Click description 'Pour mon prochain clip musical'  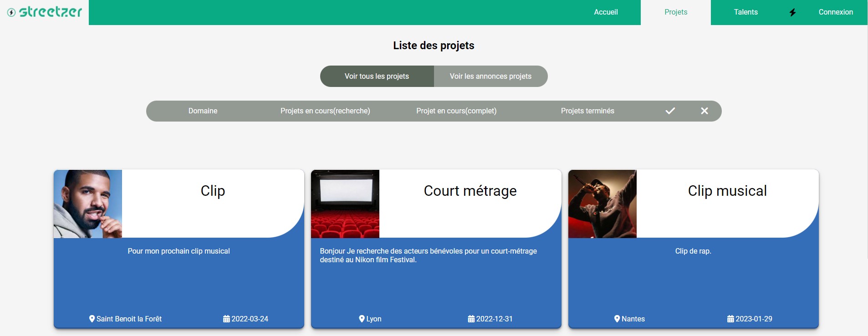[x=179, y=251]
